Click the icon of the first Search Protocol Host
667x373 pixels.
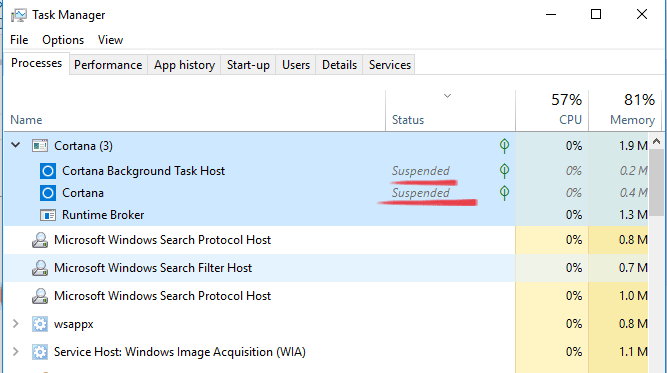click(x=40, y=240)
